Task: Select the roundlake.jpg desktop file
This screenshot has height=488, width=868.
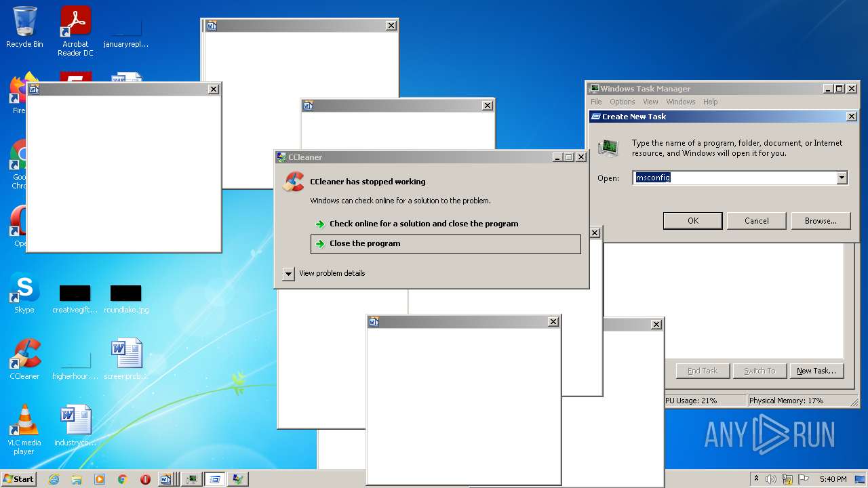Action: (126, 299)
